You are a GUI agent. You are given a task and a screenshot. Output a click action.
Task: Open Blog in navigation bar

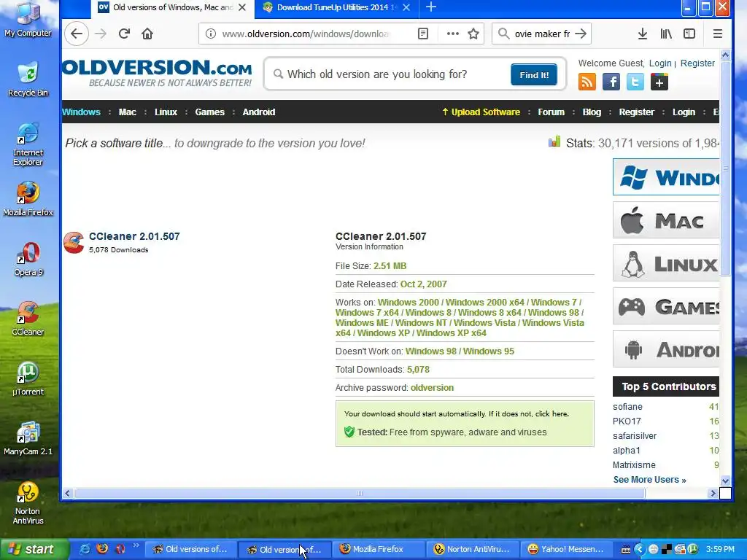[x=592, y=112]
